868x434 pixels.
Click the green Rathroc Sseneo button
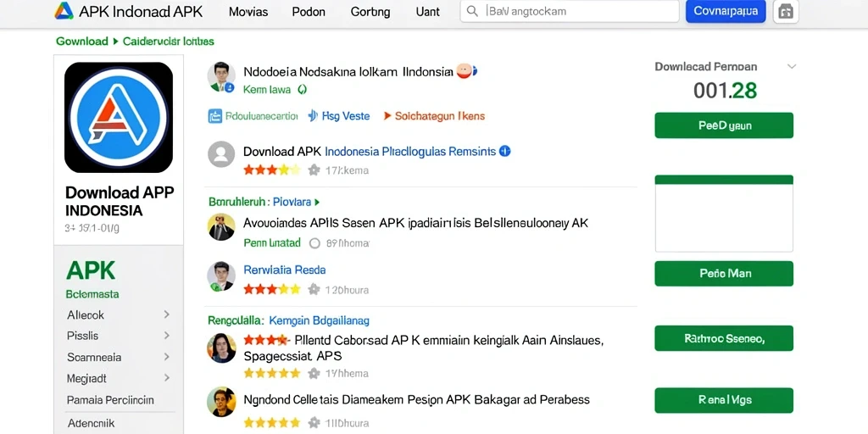pyautogui.click(x=724, y=338)
